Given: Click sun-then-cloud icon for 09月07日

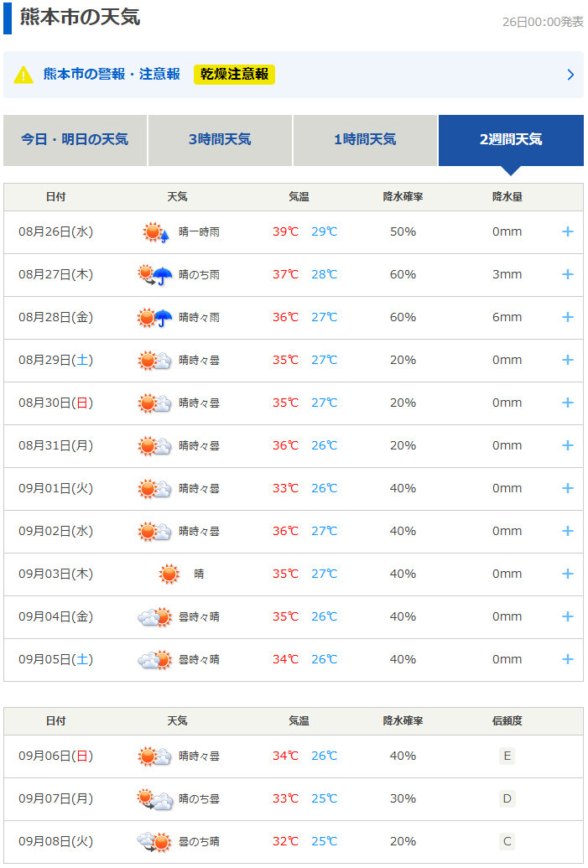Looking at the screenshot, I should pos(155,798).
